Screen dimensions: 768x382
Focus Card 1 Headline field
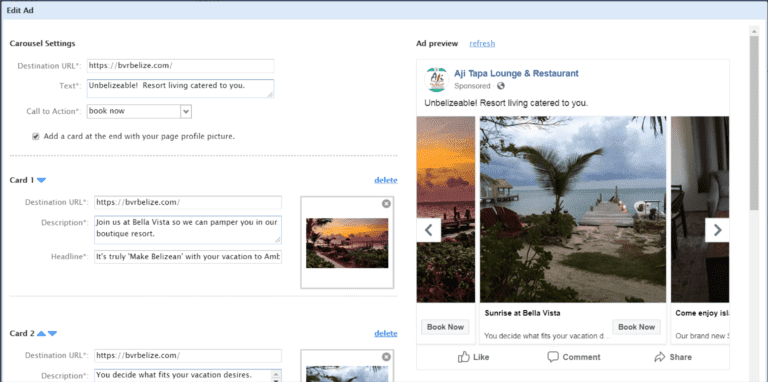188,257
